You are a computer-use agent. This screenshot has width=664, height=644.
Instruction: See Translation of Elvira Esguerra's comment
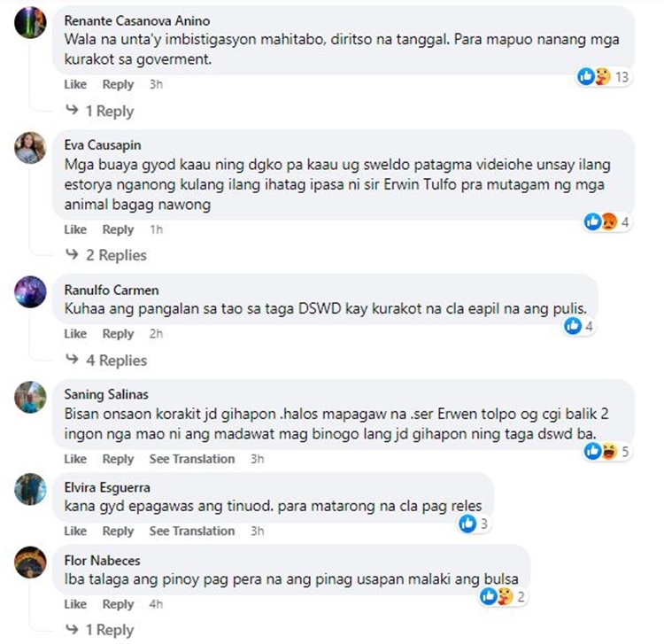click(192, 531)
